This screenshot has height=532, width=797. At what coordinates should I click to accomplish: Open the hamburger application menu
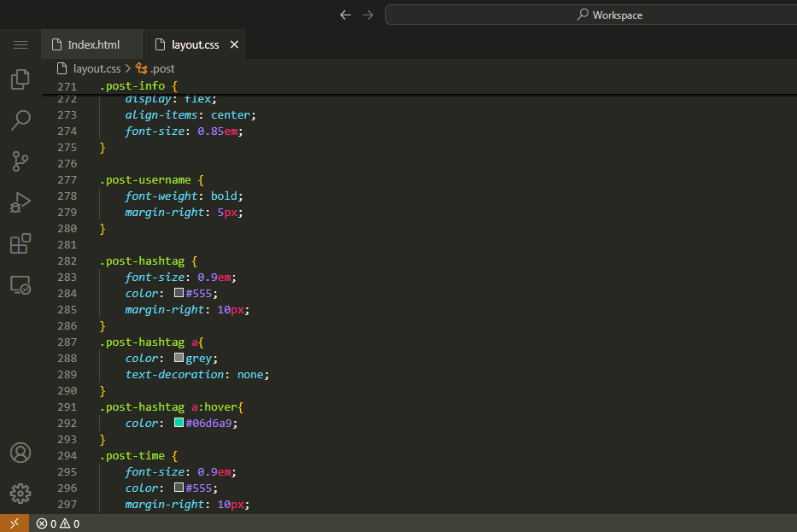click(x=21, y=44)
